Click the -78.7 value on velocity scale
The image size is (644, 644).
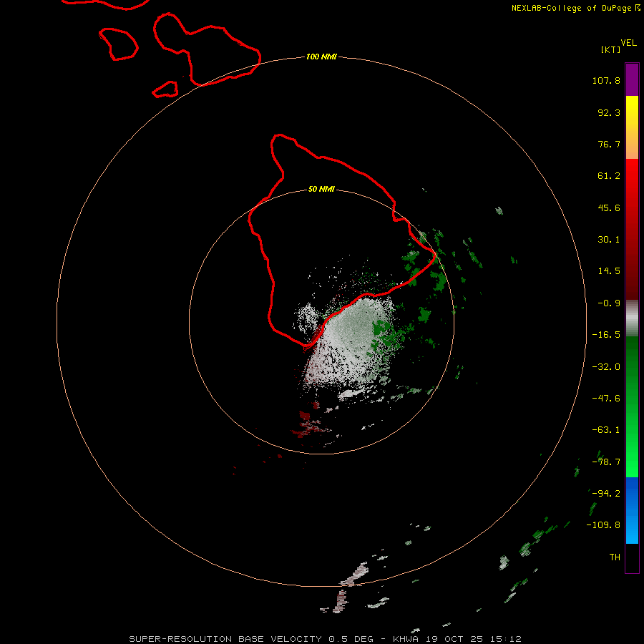[606, 462]
